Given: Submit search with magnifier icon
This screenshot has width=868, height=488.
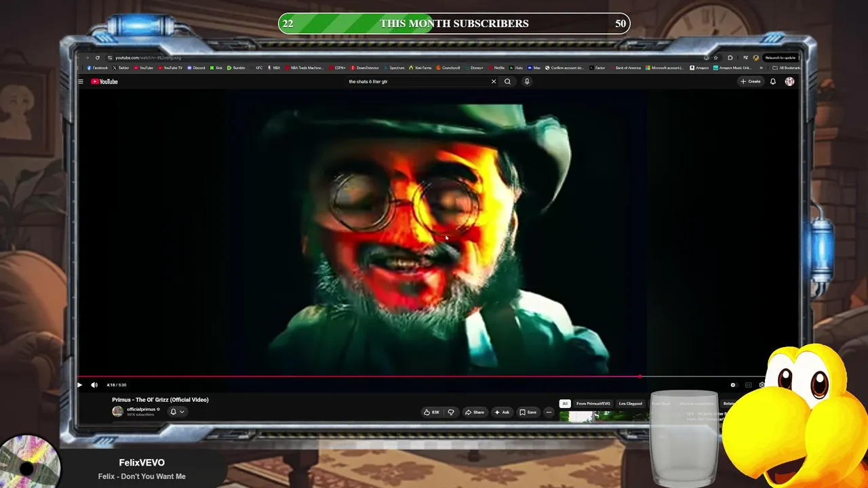Looking at the screenshot, I should click(x=507, y=81).
